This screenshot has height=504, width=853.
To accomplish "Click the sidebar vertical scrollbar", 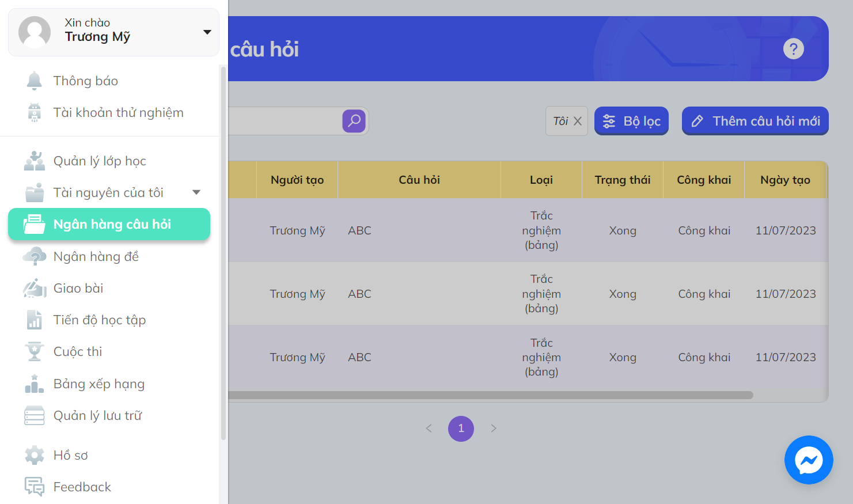I will coord(223,253).
